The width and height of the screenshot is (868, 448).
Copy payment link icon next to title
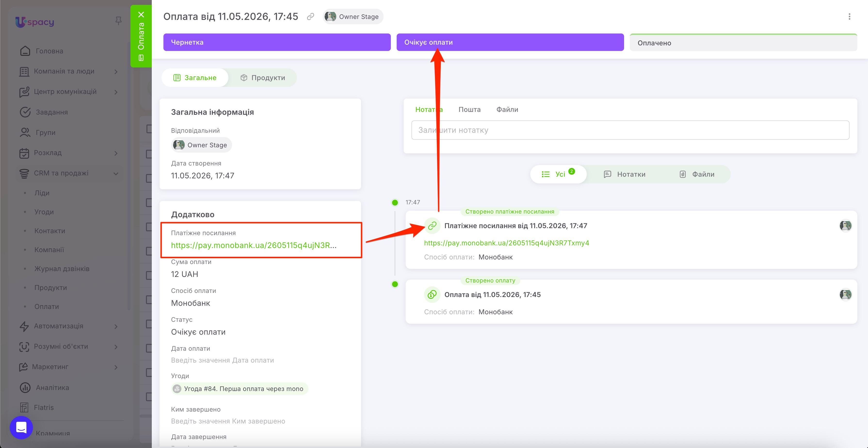[x=310, y=17]
